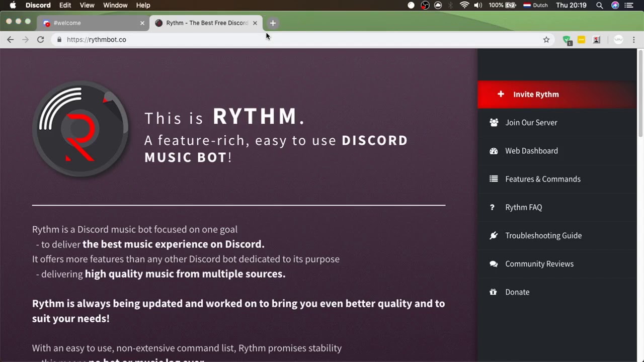Screen dimensions: 644x362
Task: Close the #welcome tab
Action: (142, 23)
